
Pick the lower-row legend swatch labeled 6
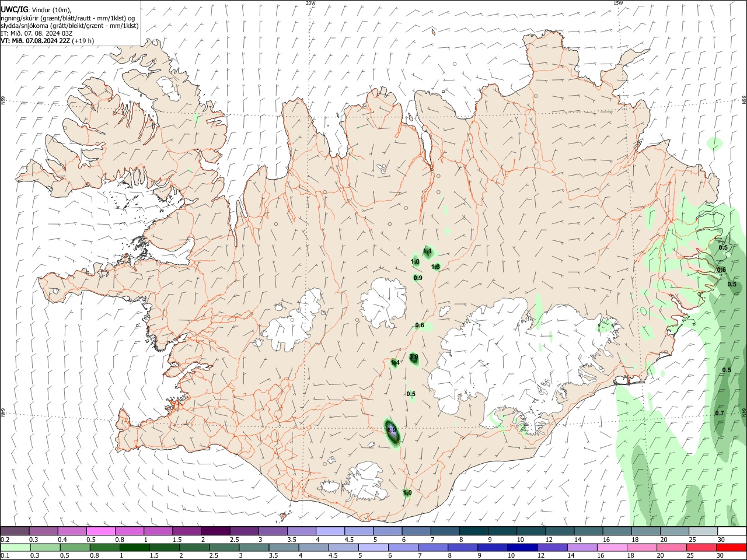coord(403,548)
